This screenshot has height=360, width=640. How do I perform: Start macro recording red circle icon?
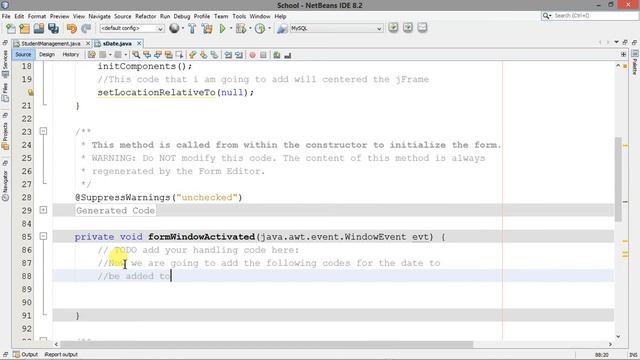[252, 55]
